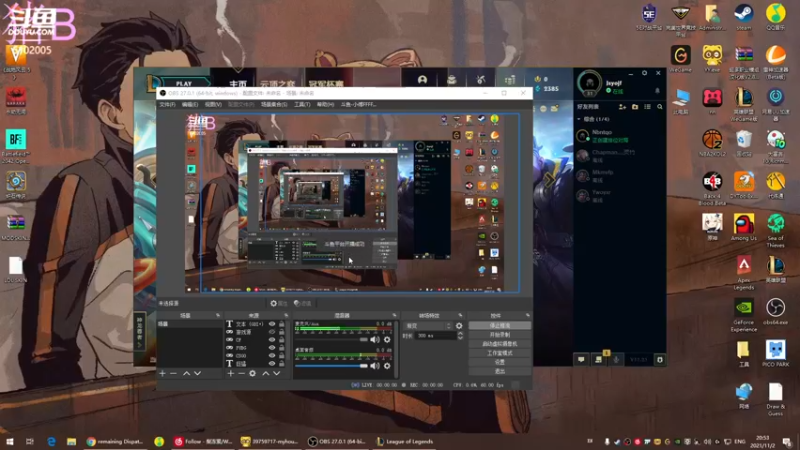Click list view icon in LoL friends list
The image size is (800, 450).
point(647,107)
